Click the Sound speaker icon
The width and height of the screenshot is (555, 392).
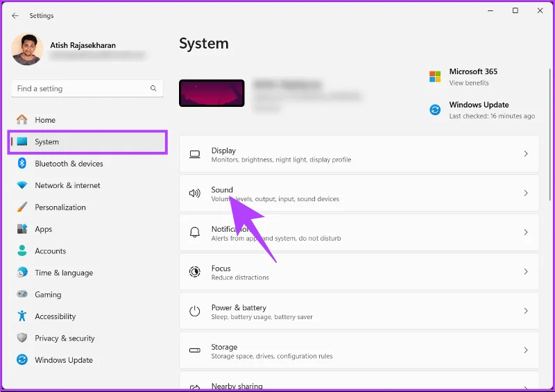(195, 193)
